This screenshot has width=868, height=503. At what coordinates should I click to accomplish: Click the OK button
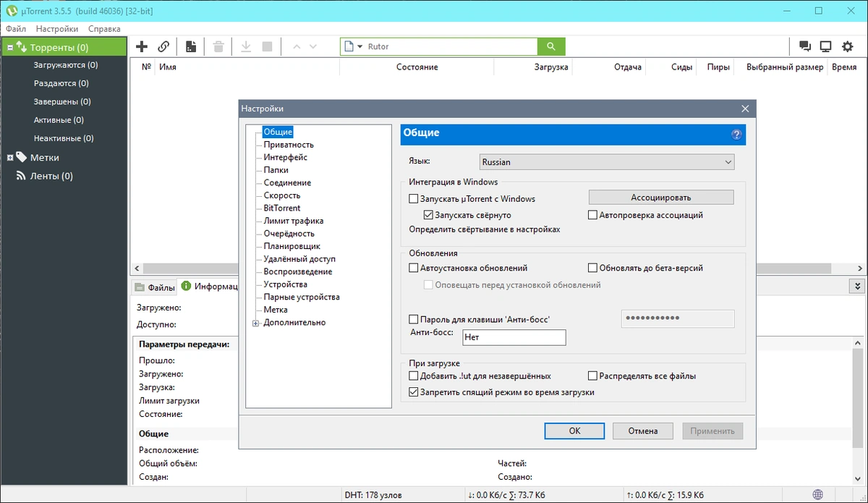click(x=574, y=431)
